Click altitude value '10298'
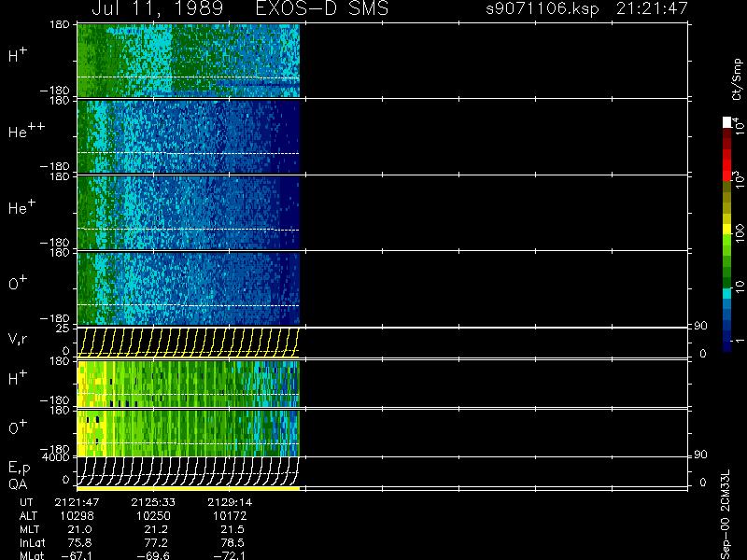This screenshot has width=747, height=560. pos(77,516)
